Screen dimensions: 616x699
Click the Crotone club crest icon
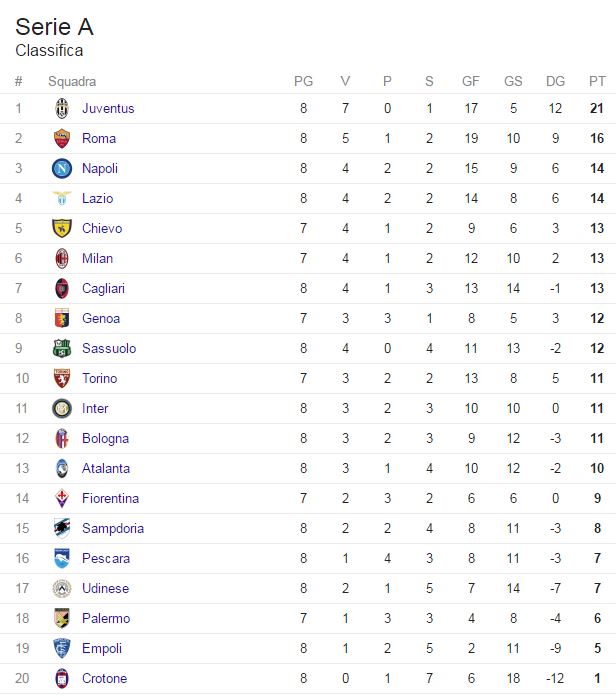tap(62, 678)
